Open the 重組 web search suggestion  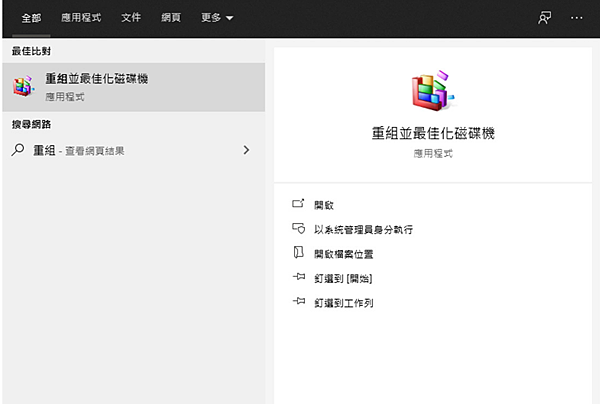[134, 150]
